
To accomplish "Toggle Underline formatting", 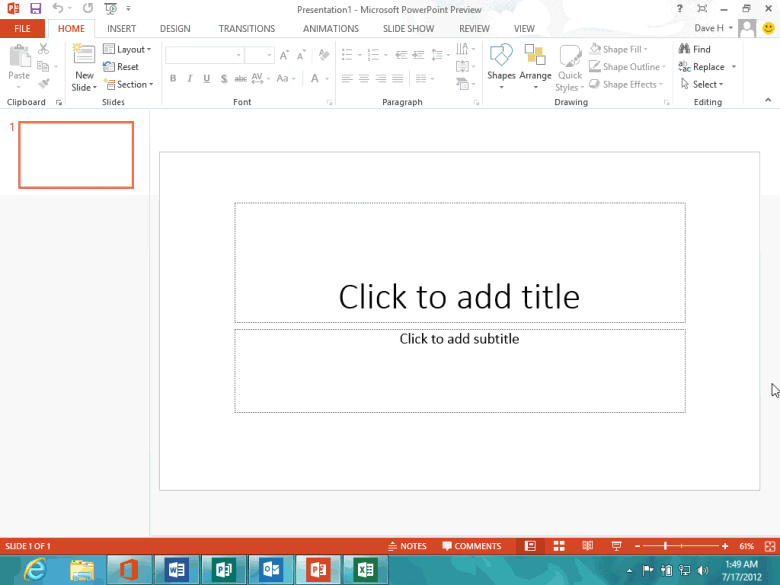I will click(206, 79).
